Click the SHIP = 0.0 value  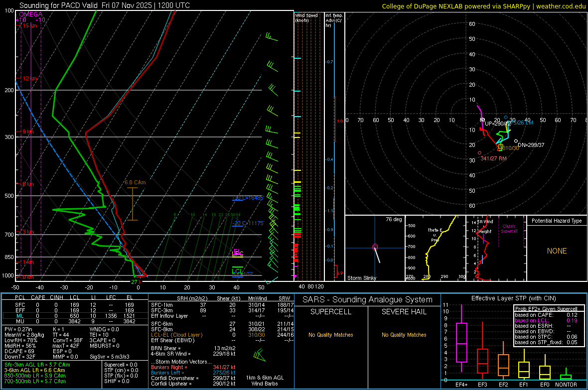coord(117,381)
